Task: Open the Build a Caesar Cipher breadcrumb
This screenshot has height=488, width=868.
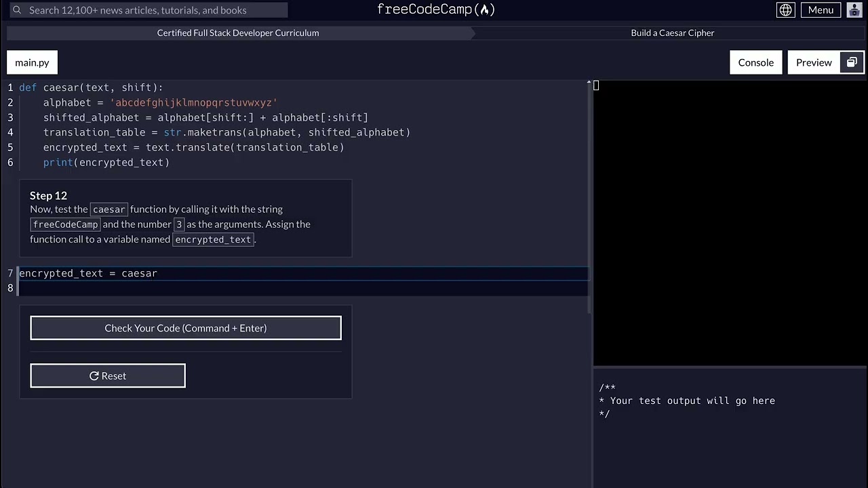Action: [673, 33]
